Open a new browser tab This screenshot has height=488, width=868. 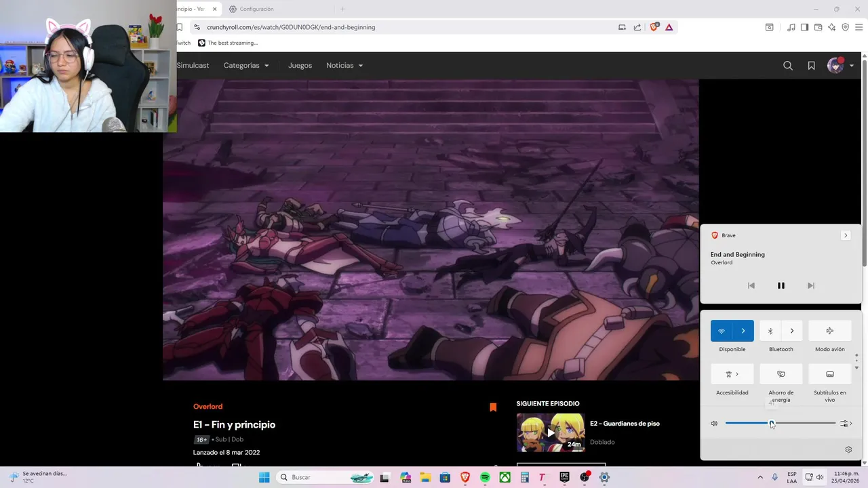[342, 9]
